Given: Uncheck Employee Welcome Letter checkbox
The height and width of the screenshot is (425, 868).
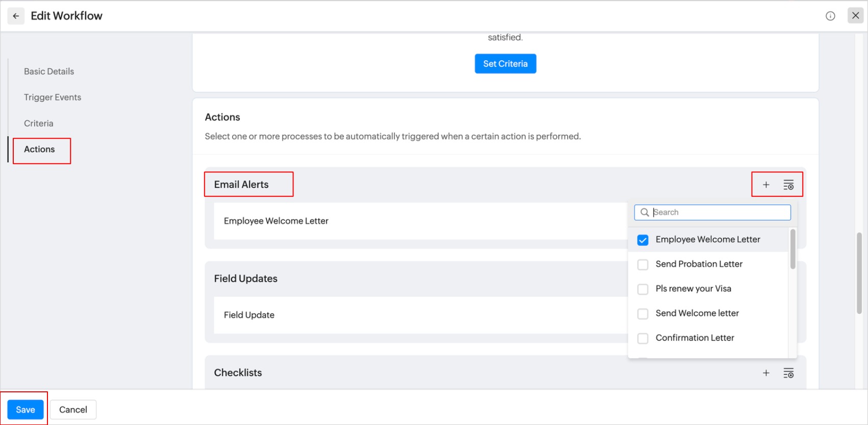Looking at the screenshot, I should (643, 240).
